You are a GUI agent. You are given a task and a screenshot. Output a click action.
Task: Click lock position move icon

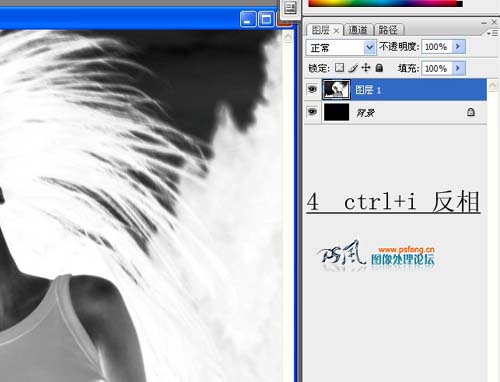click(366, 68)
